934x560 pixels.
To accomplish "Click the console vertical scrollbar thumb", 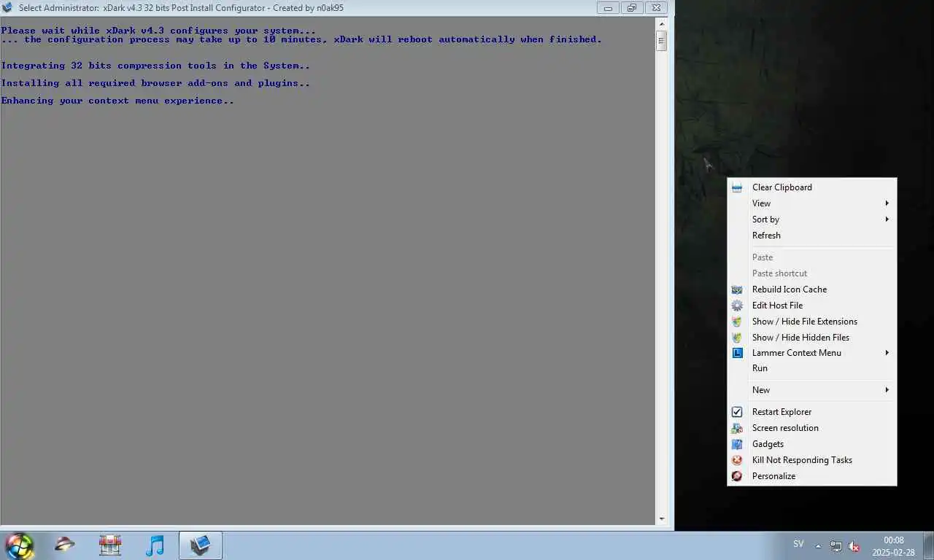I will (661, 41).
